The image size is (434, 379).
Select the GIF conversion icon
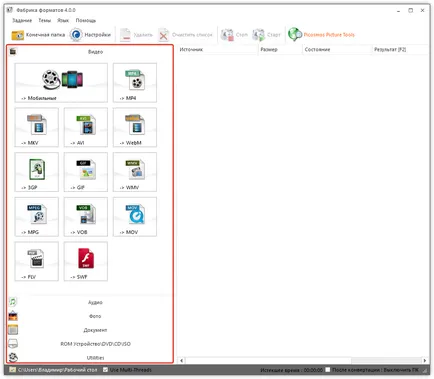(x=86, y=172)
